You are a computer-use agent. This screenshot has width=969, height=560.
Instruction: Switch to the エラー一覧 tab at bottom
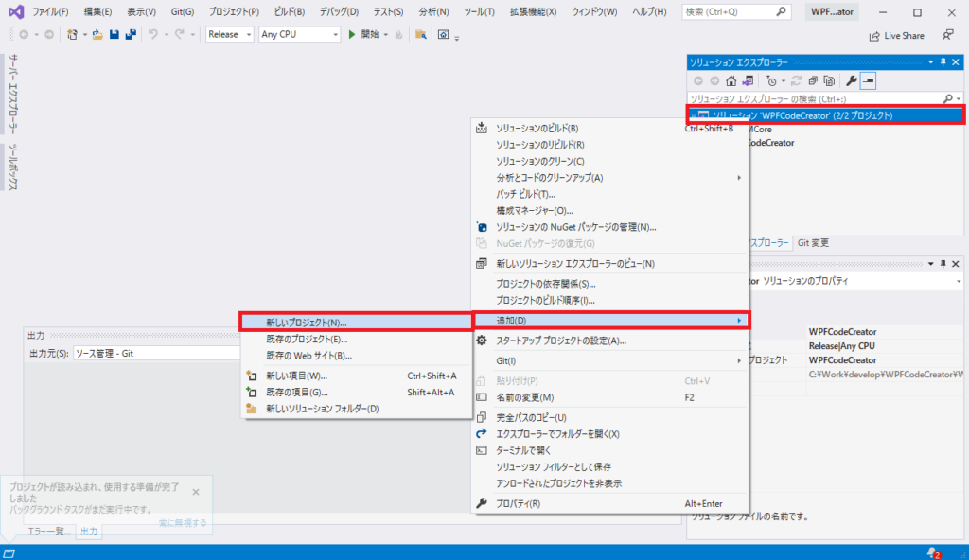49,532
